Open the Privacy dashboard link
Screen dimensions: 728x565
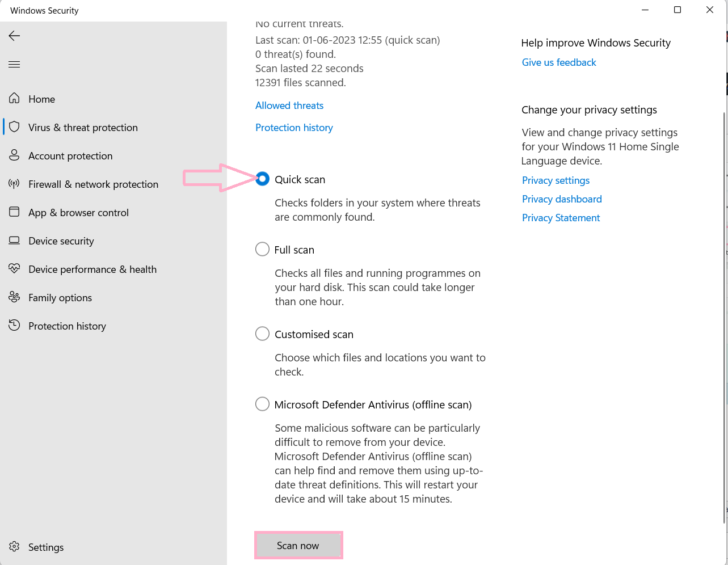[x=562, y=199]
